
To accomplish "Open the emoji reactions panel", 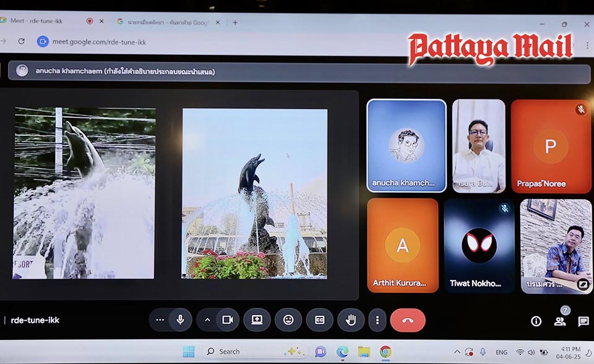I will click(288, 320).
